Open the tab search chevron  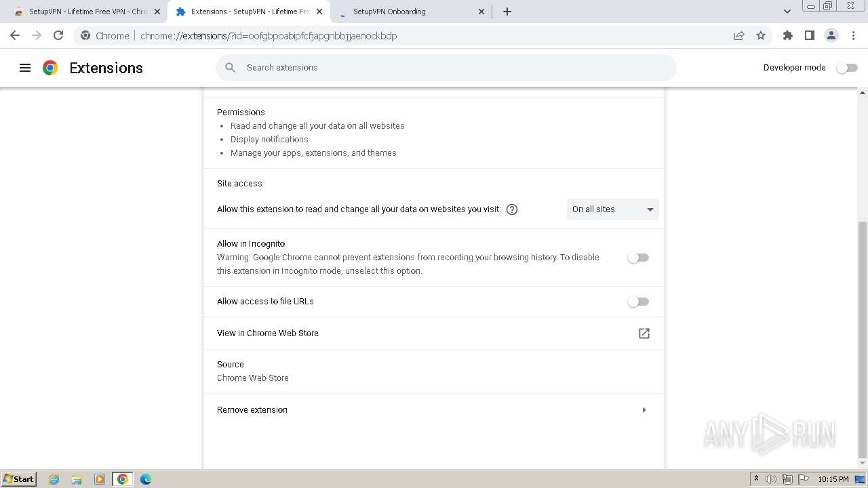[x=787, y=12]
